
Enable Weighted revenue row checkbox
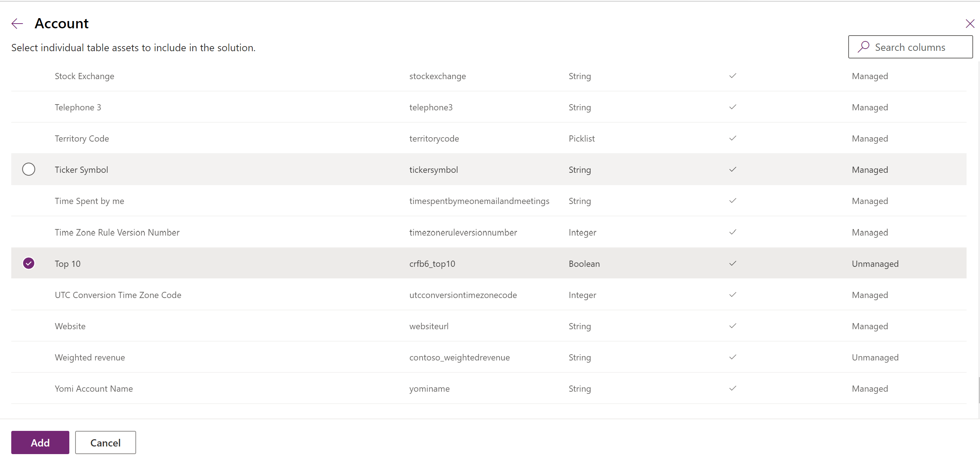(x=29, y=357)
